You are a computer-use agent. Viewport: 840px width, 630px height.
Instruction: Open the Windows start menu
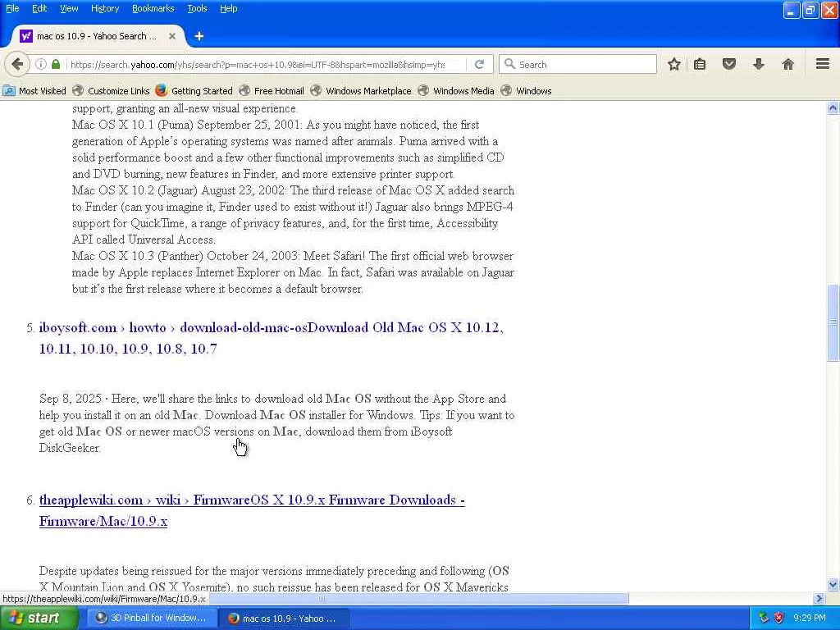(39, 619)
